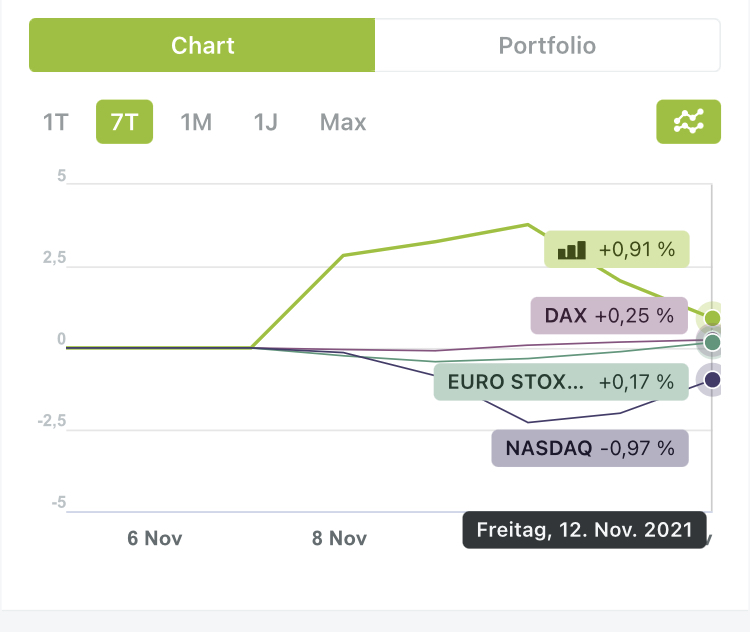Click the 6 Nov axis date

[155, 538]
